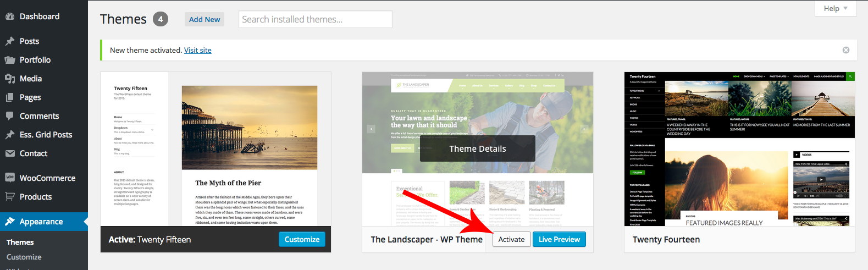Click the Add New theme button

[x=204, y=19]
